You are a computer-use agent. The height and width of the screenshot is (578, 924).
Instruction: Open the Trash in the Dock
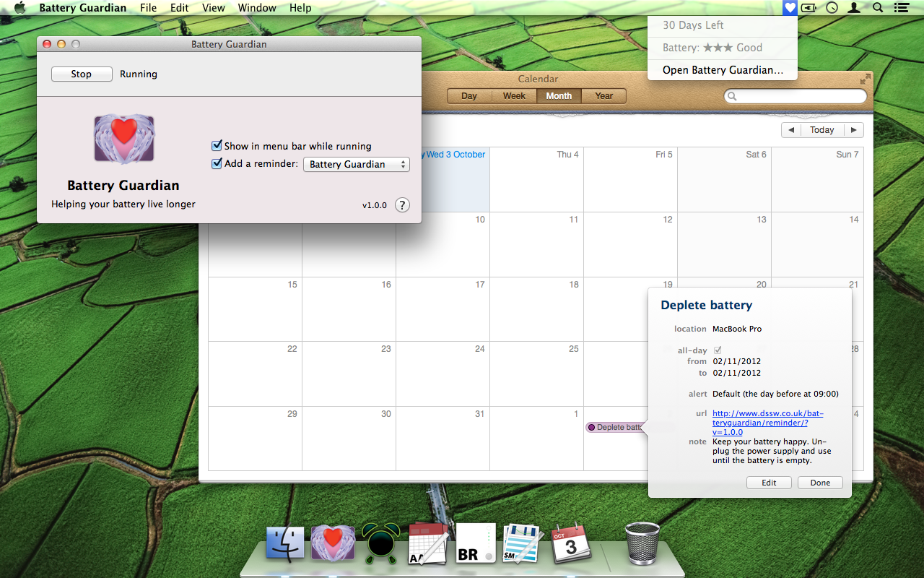[642, 543]
